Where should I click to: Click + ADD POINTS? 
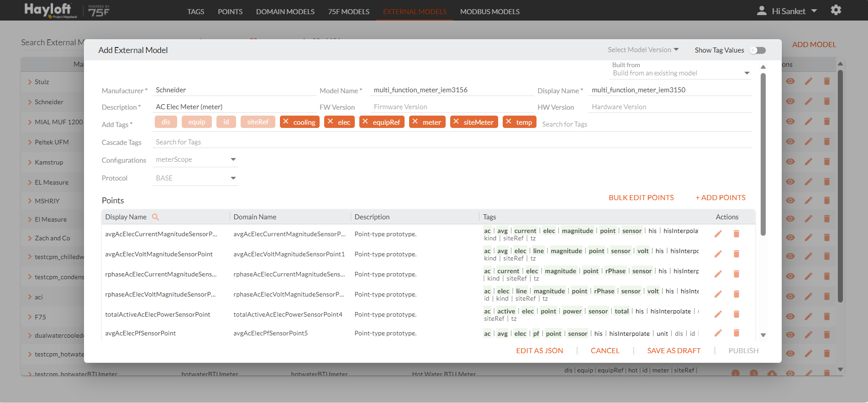click(x=721, y=197)
